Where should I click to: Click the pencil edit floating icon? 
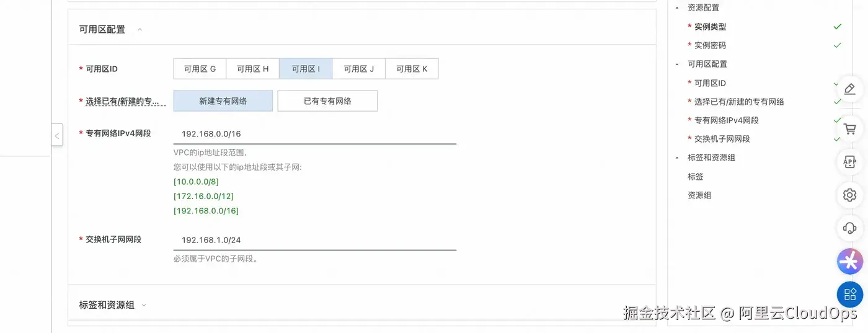tap(849, 89)
